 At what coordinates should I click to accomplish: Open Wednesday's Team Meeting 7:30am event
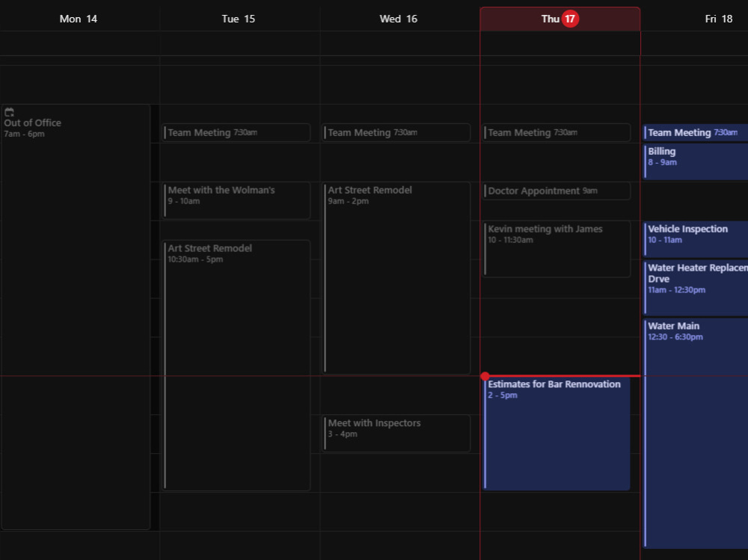(x=396, y=132)
